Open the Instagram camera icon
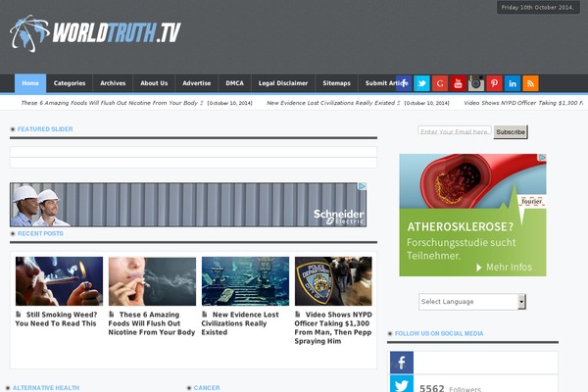The height and width of the screenshot is (392, 588). pos(476,83)
